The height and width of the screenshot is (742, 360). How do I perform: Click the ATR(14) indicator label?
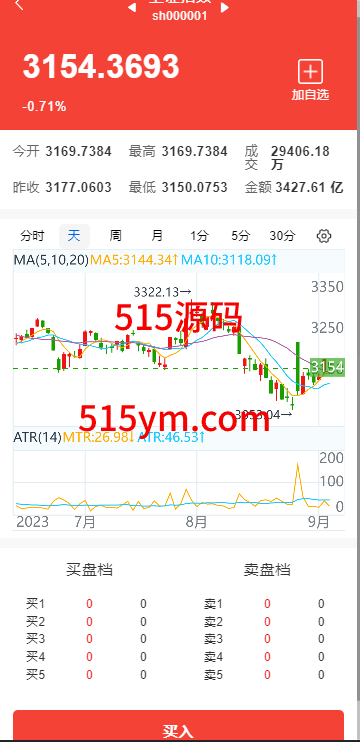tap(37, 437)
